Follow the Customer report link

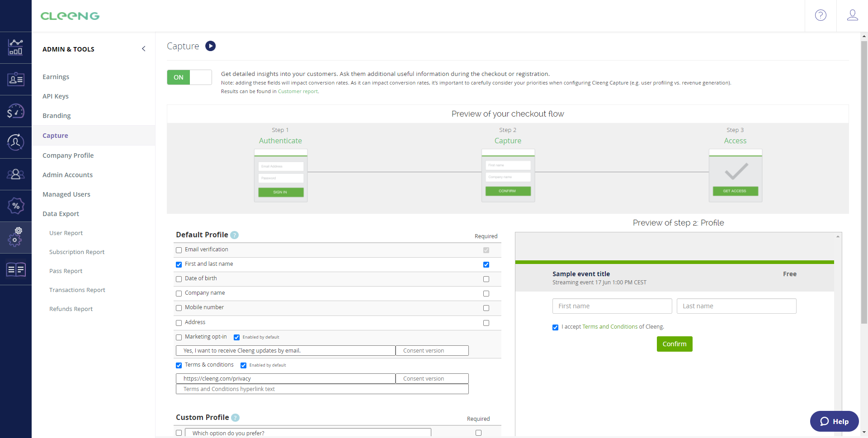click(298, 91)
